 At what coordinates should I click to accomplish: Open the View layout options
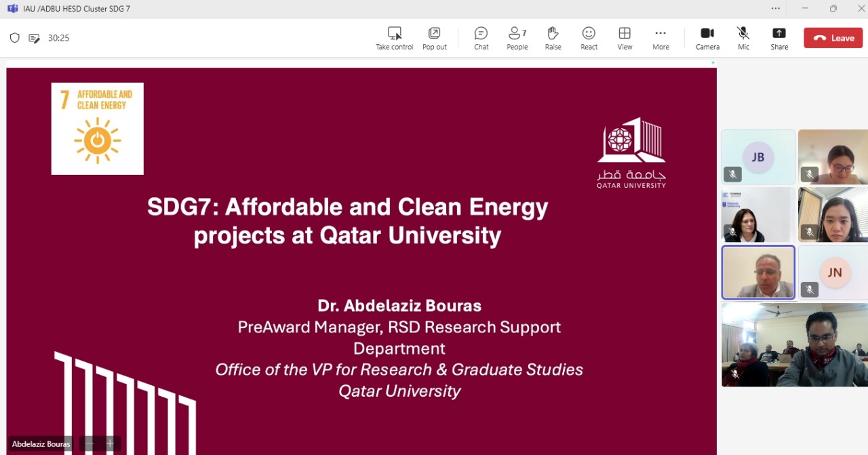tap(625, 38)
